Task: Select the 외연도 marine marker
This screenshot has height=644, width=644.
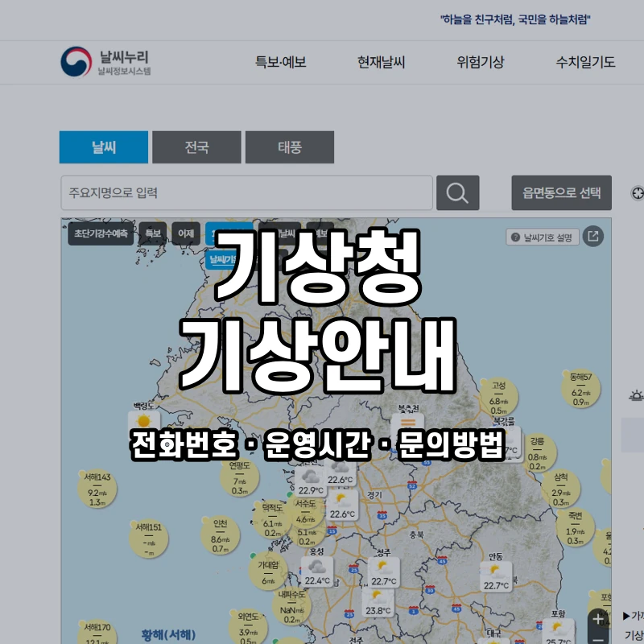Action: tap(248, 627)
